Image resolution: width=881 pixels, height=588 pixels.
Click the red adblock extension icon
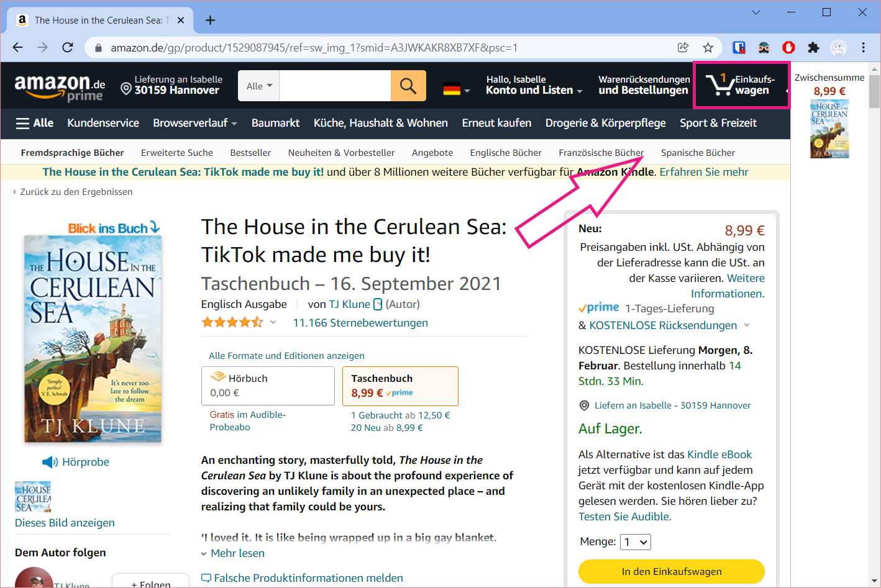(x=788, y=47)
